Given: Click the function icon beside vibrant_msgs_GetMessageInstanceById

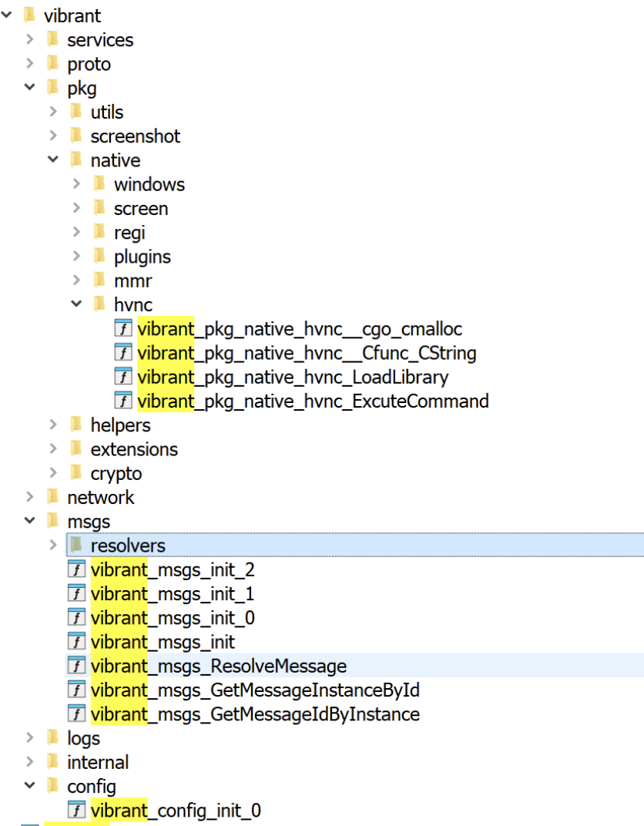Looking at the screenshot, I should 76,690.
